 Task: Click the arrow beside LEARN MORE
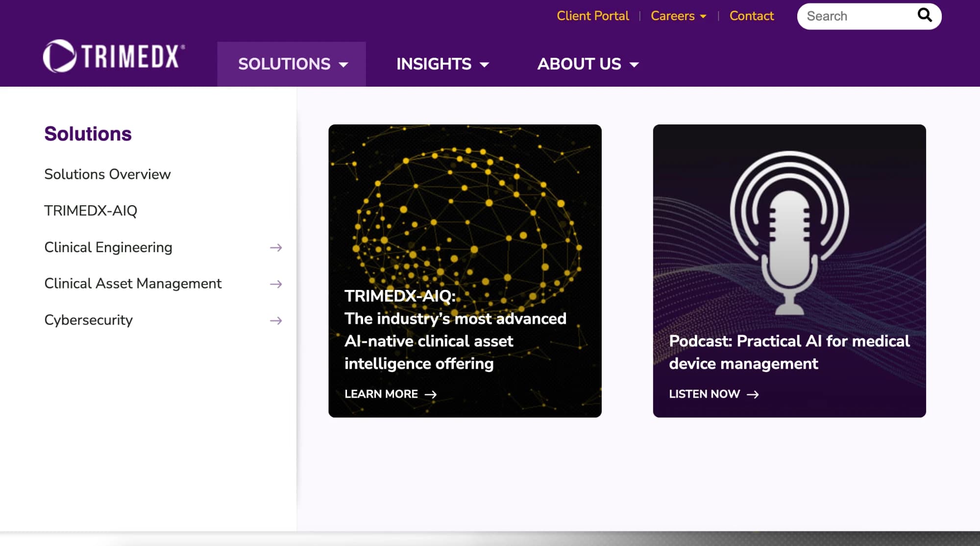coord(430,395)
